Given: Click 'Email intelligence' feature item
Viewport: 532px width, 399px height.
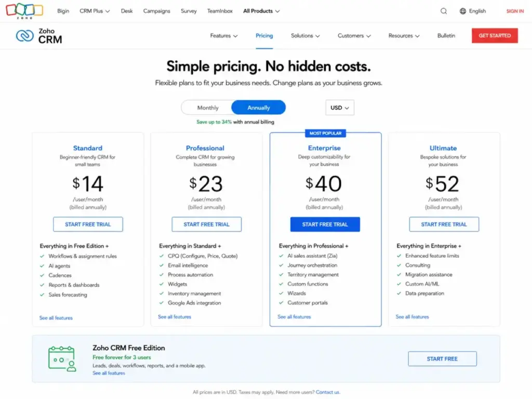Looking at the screenshot, I should (188, 265).
